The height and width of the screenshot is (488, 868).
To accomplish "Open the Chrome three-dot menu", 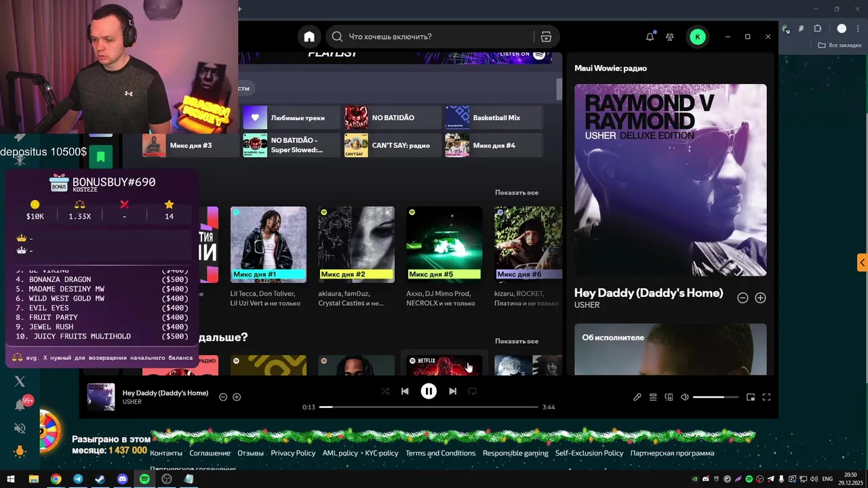I will pyautogui.click(x=859, y=28).
